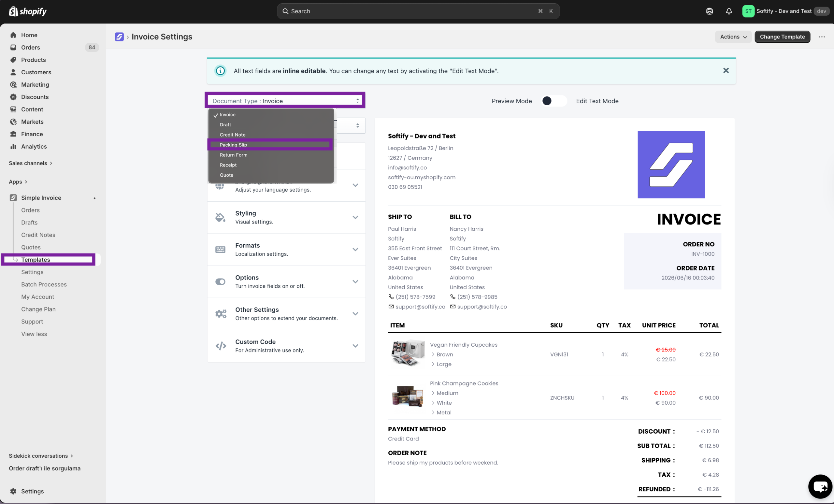Open the Sidekick assistant icon
Viewport: 834px width, 504px height.
click(710, 11)
